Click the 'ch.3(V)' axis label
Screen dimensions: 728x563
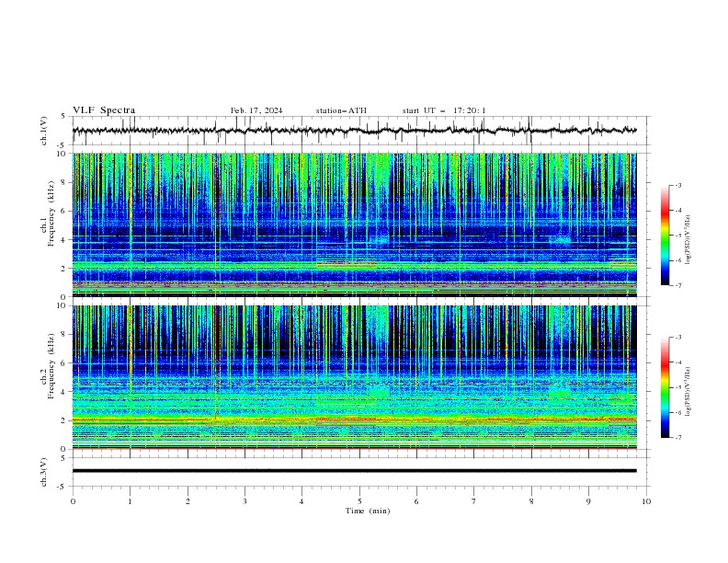pos(44,472)
